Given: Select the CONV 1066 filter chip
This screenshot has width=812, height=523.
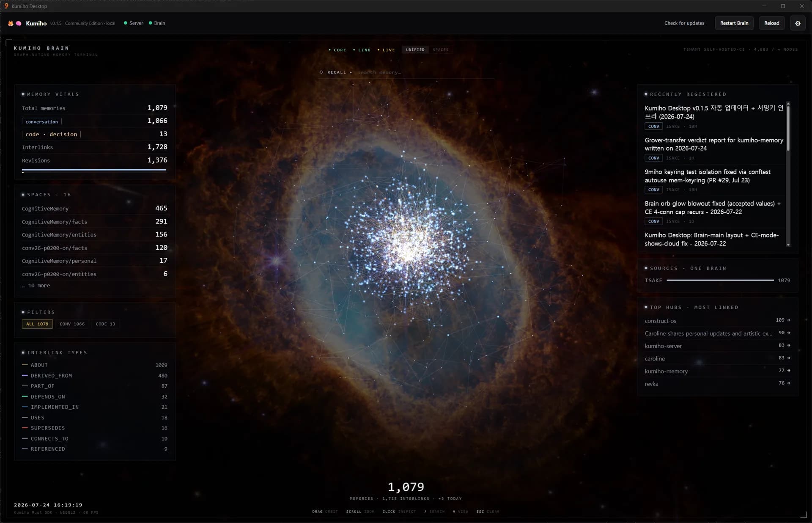Looking at the screenshot, I should [x=72, y=324].
